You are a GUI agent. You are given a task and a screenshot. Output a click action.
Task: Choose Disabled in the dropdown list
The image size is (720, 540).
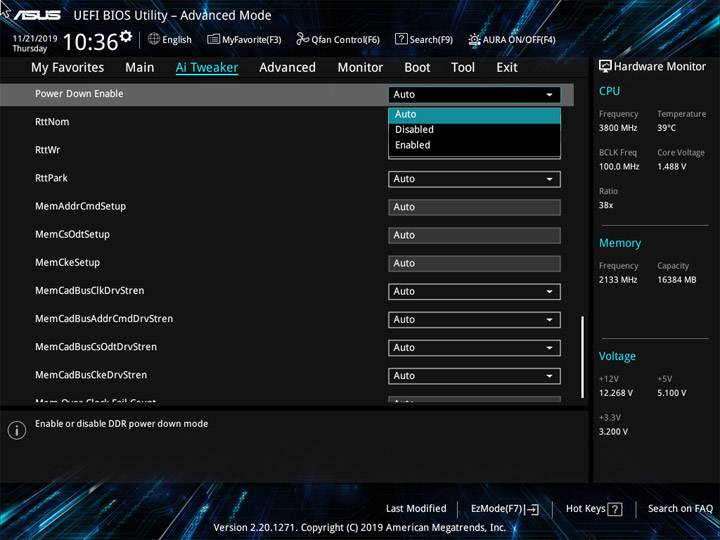[474, 130]
